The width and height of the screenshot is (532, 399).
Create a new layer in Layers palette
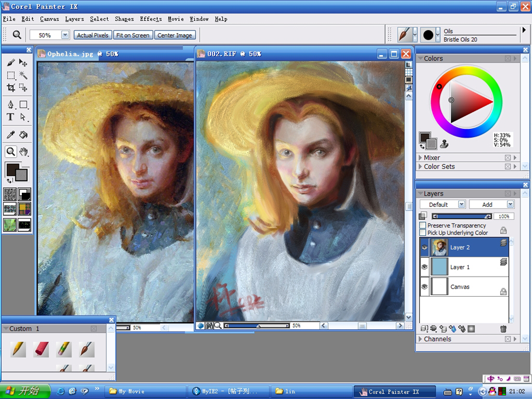[443, 329]
